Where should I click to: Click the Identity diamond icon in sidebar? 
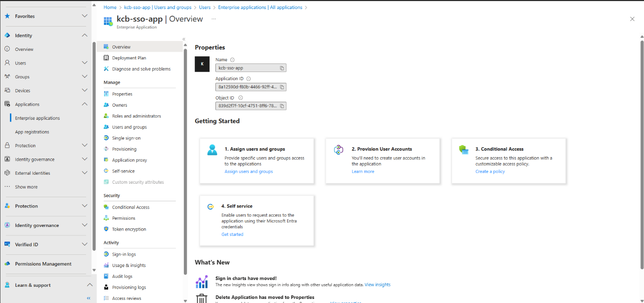tap(7, 36)
